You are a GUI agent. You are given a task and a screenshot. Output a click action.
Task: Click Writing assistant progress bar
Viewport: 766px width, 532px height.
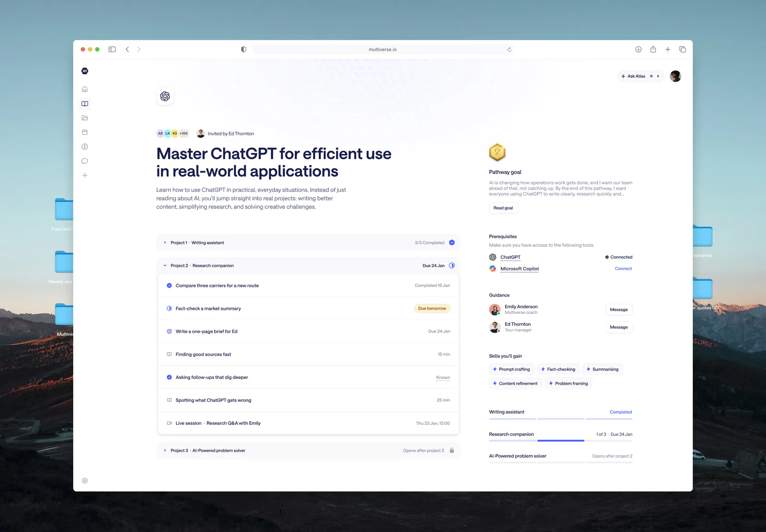[x=561, y=419]
